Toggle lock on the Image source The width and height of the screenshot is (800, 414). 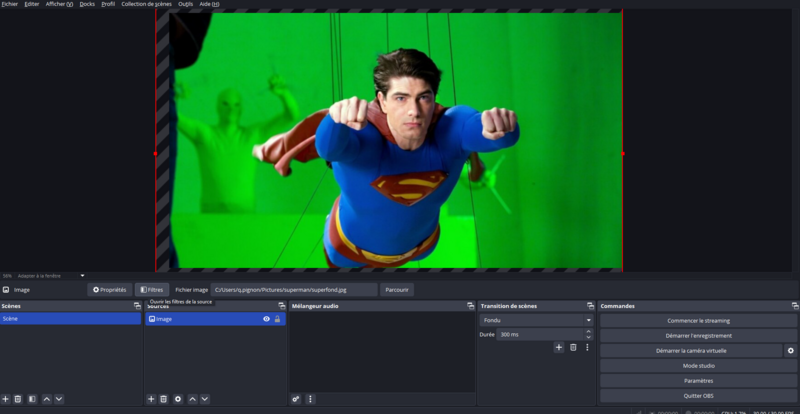pyautogui.click(x=278, y=319)
